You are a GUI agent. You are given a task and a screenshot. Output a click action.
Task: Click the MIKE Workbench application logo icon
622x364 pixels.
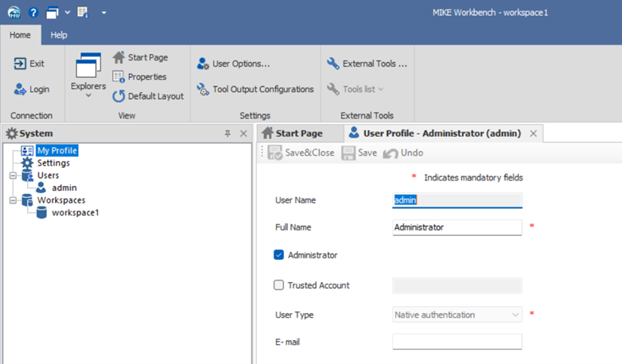pos(14,12)
